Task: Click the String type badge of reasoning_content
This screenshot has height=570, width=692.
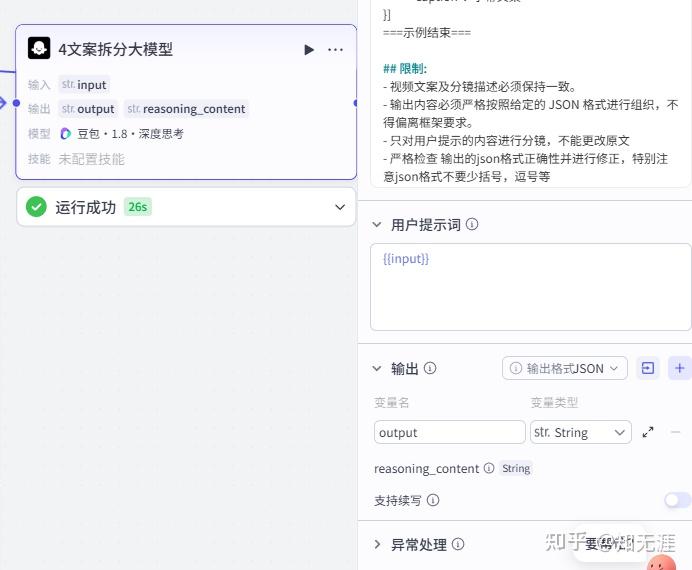Action: coord(516,468)
